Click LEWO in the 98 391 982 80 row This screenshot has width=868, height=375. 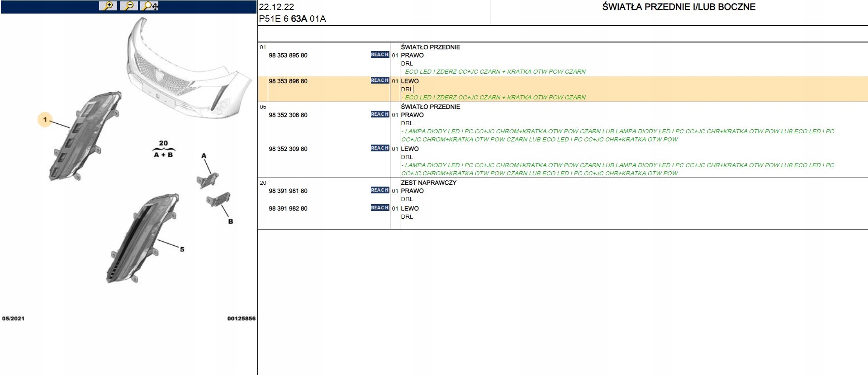pyautogui.click(x=410, y=209)
